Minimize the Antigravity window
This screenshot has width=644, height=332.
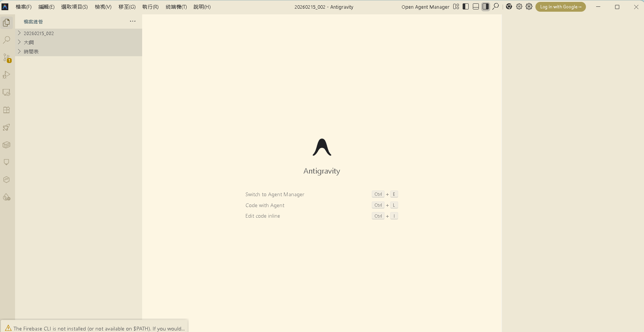[598, 7]
